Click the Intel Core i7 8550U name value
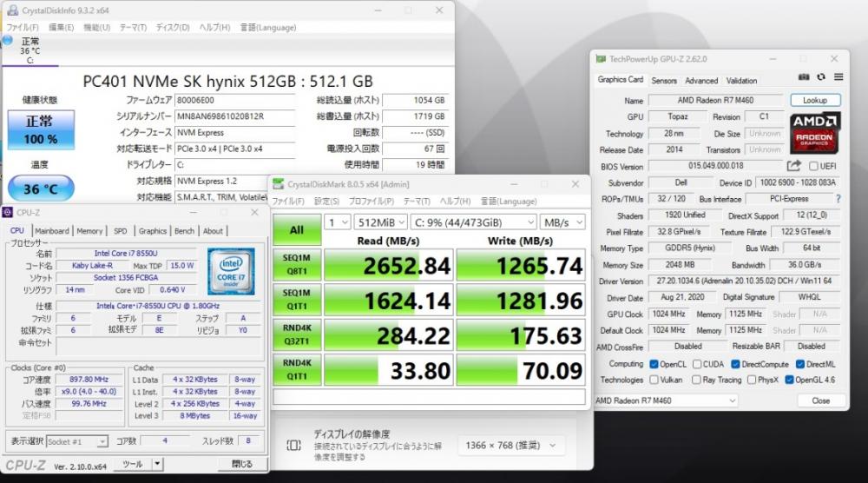The width and height of the screenshot is (868, 483). click(x=126, y=253)
